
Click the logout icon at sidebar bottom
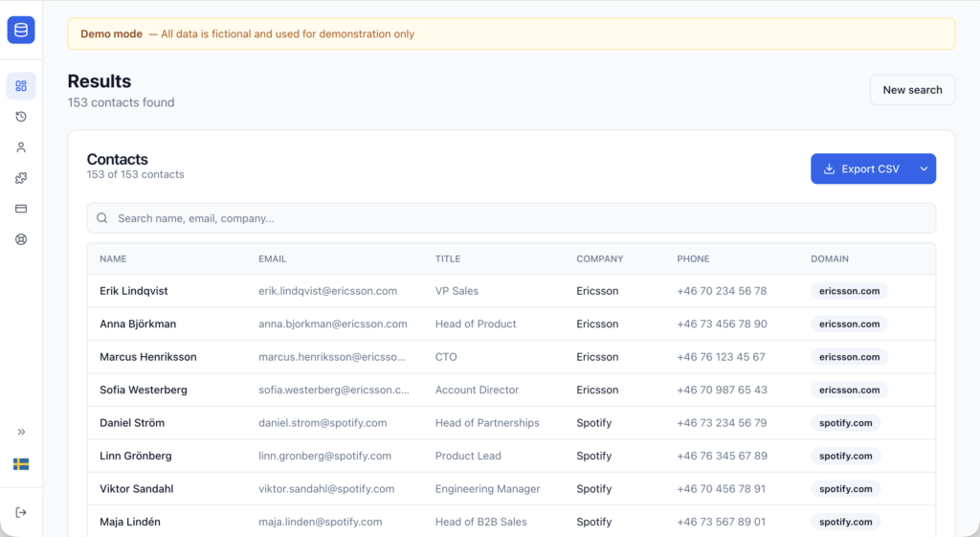point(21,512)
